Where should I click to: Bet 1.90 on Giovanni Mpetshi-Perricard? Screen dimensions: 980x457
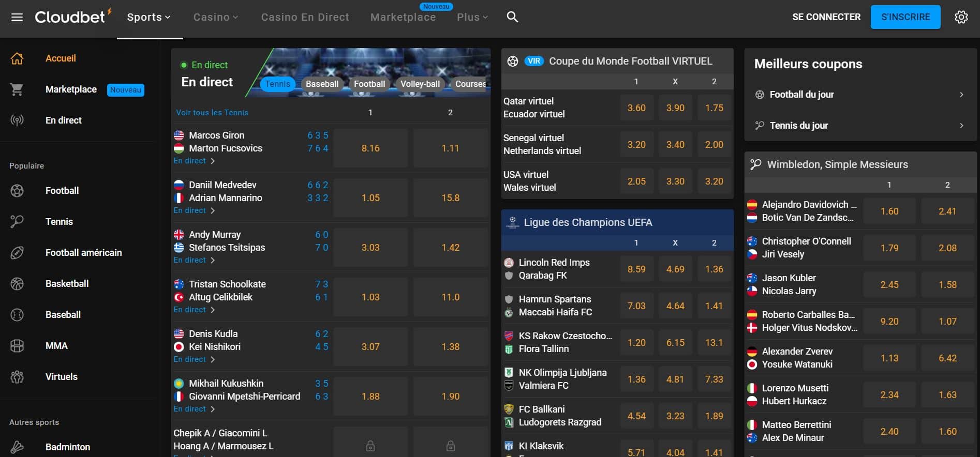[451, 396]
